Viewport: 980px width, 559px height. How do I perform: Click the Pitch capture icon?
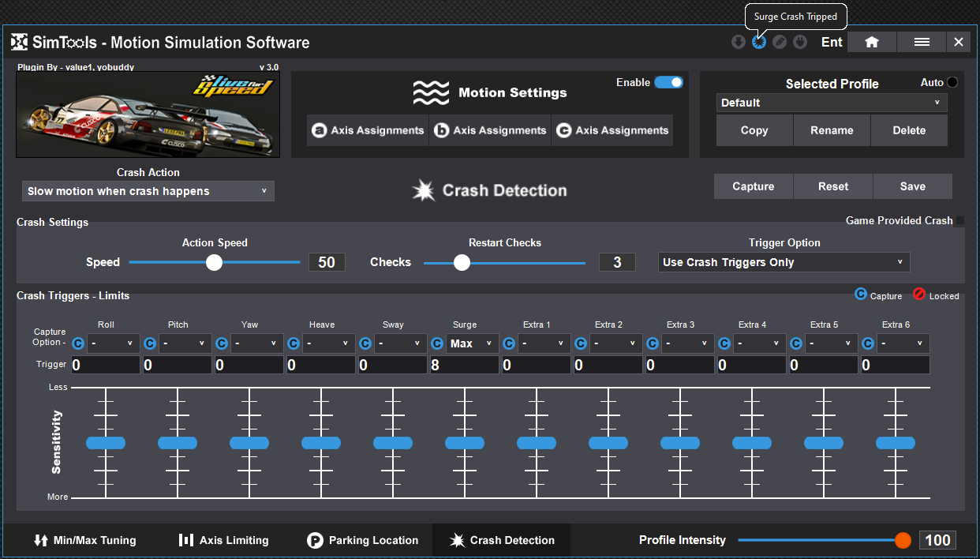pos(150,343)
